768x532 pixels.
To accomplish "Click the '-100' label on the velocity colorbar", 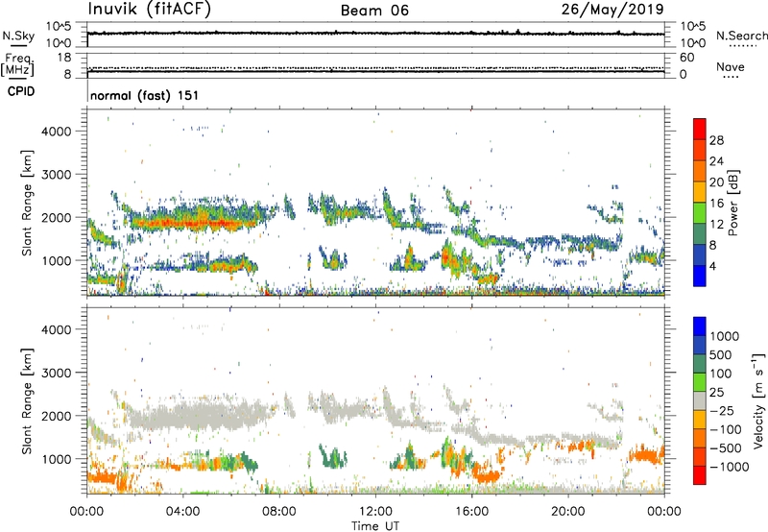I will [726, 429].
